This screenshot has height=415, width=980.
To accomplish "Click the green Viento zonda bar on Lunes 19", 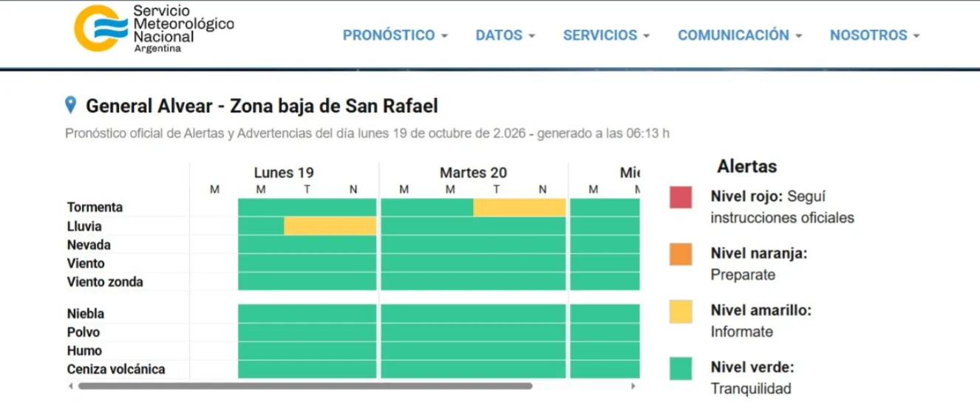I will coord(307,281).
